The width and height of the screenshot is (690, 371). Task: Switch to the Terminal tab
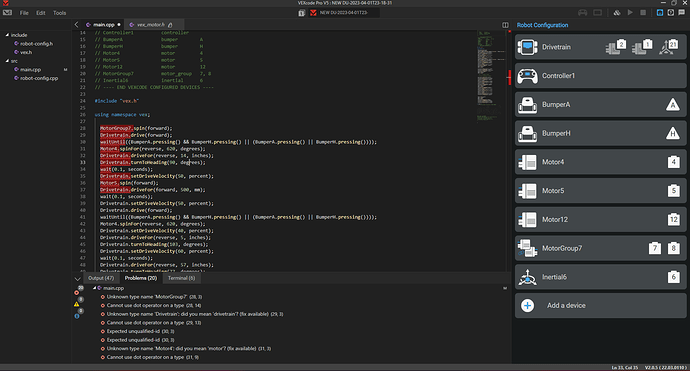181,278
